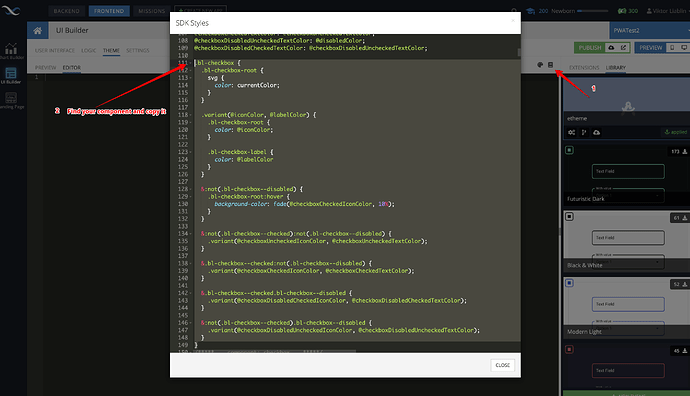Click the green PUBLISH button

[x=590, y=48]
